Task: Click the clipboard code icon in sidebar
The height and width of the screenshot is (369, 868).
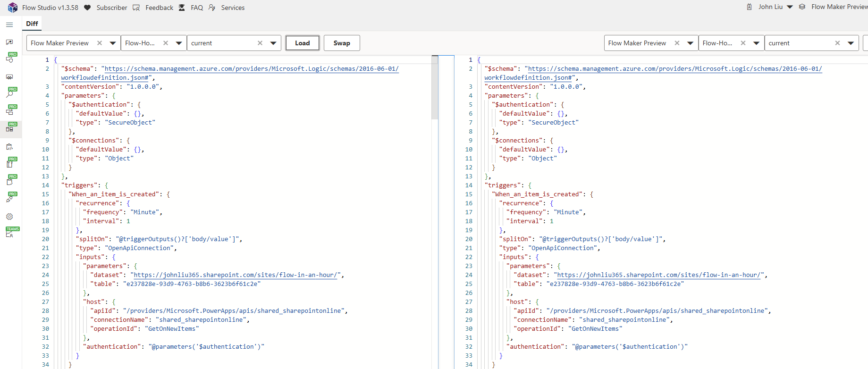Action: click(x=9, y=147)
